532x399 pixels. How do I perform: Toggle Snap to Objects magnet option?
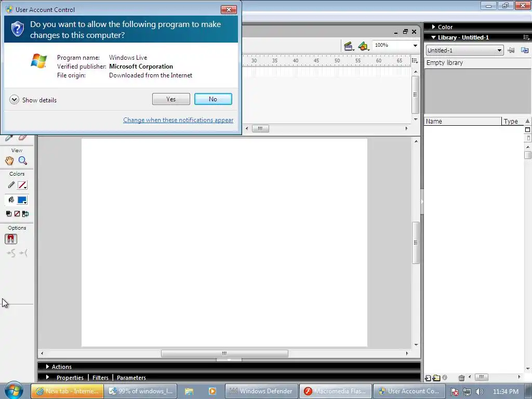(x=11, y=239)
